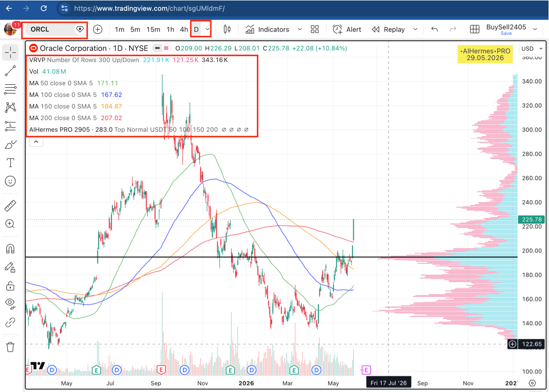Viewport: 549px width, 392px height.
Task: Click the trash remove objects icon
Action: tap(11, 347)
